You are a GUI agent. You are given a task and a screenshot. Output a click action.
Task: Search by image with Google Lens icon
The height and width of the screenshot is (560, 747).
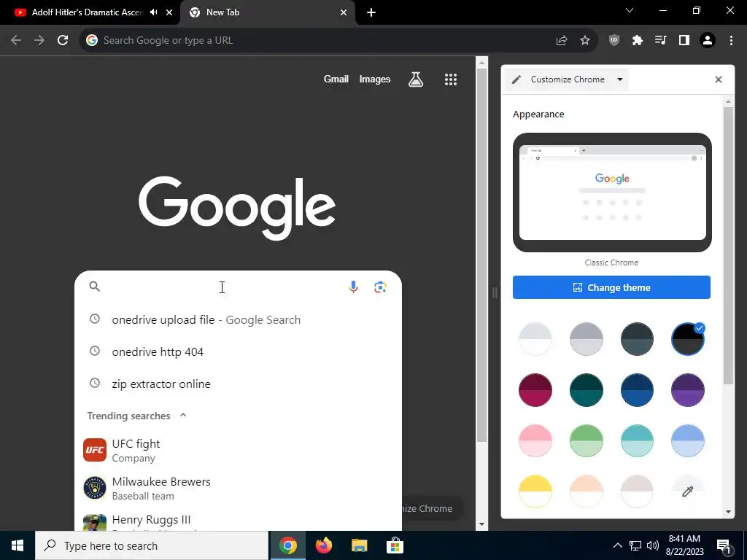pos(380,287)
